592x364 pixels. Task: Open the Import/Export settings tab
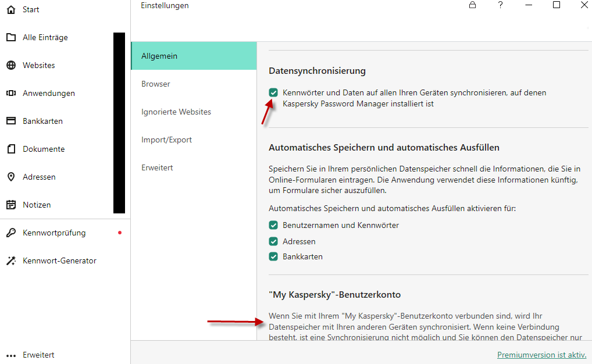point(194,140)
